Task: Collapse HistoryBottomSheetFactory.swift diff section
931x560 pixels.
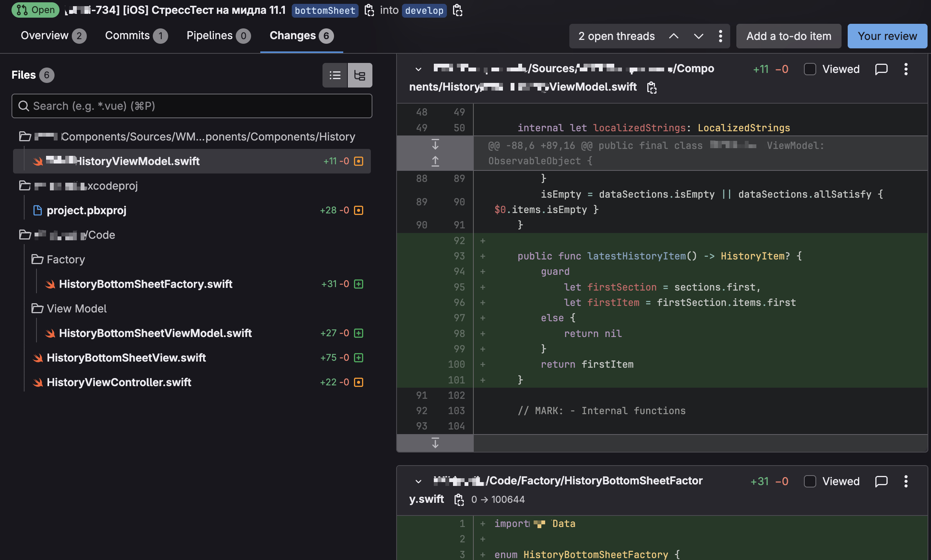Action: [x=418, y=481]
